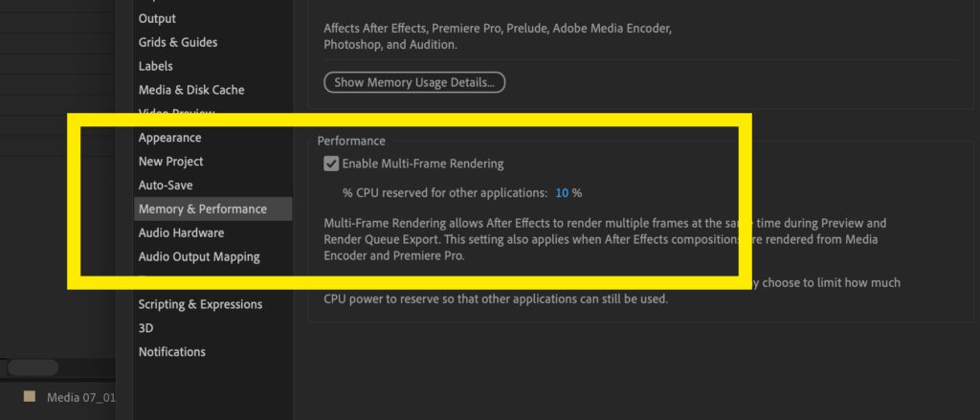Select Audio Output Mapping settings
This screenshot has height=420, width=980.
(x=199, y=256)
